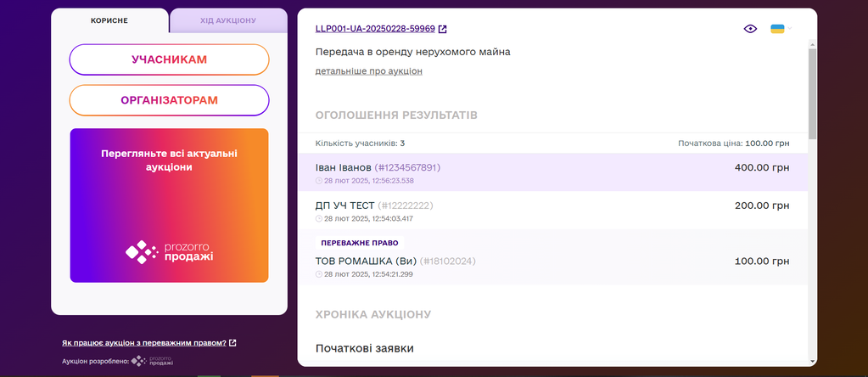The width and height of the screenshot is (868, 377).
Task: Open the Ukrainian flag language dropdown
Action: point(777,29)
